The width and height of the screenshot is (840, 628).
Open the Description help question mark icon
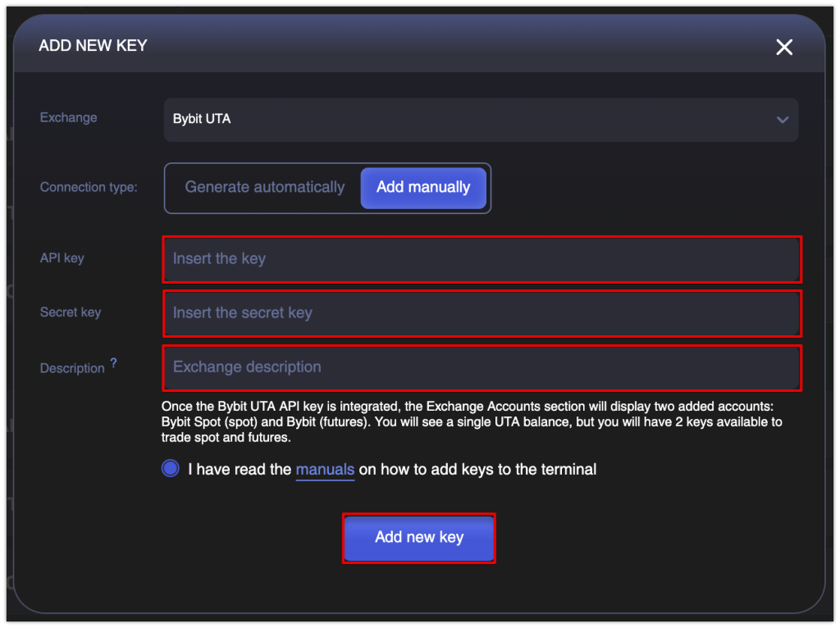113,362
